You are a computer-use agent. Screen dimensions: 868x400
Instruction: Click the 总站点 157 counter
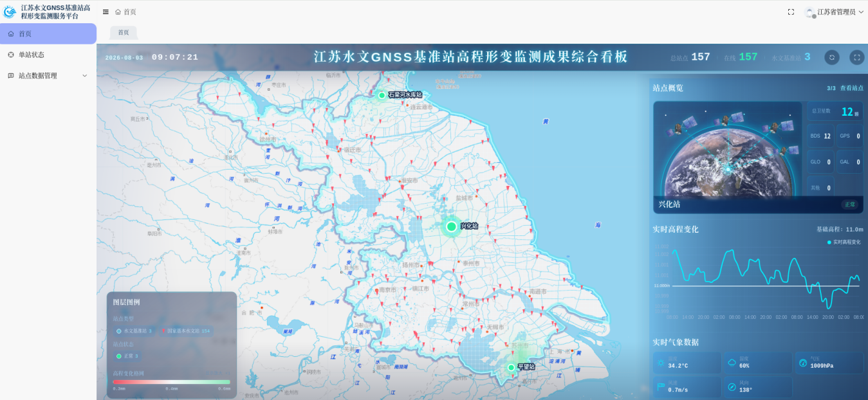coord(690,57)
